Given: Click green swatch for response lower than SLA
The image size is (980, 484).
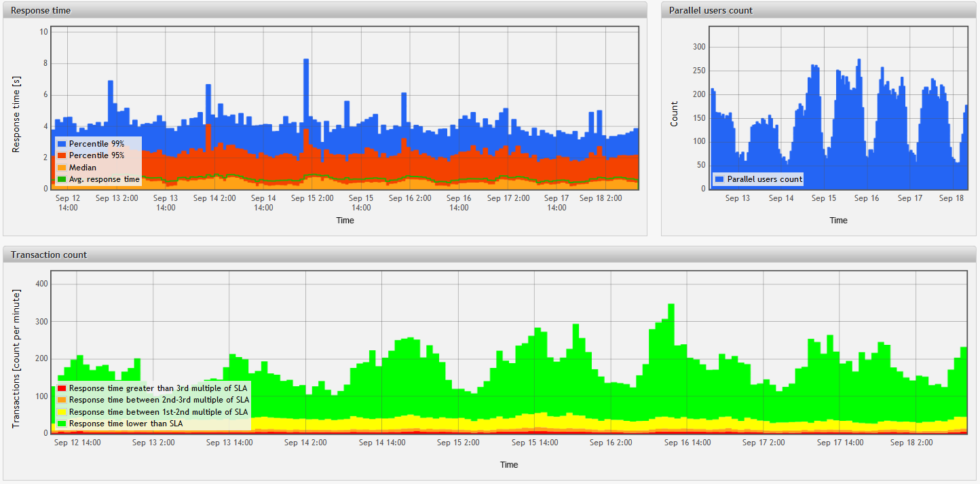Looking at the screenshot, I should [62, 424].
